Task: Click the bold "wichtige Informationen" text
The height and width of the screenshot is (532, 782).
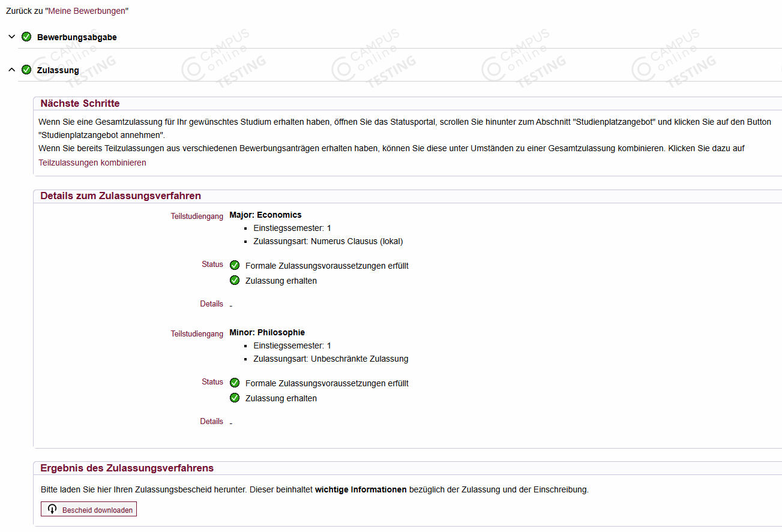Action: 361,489
